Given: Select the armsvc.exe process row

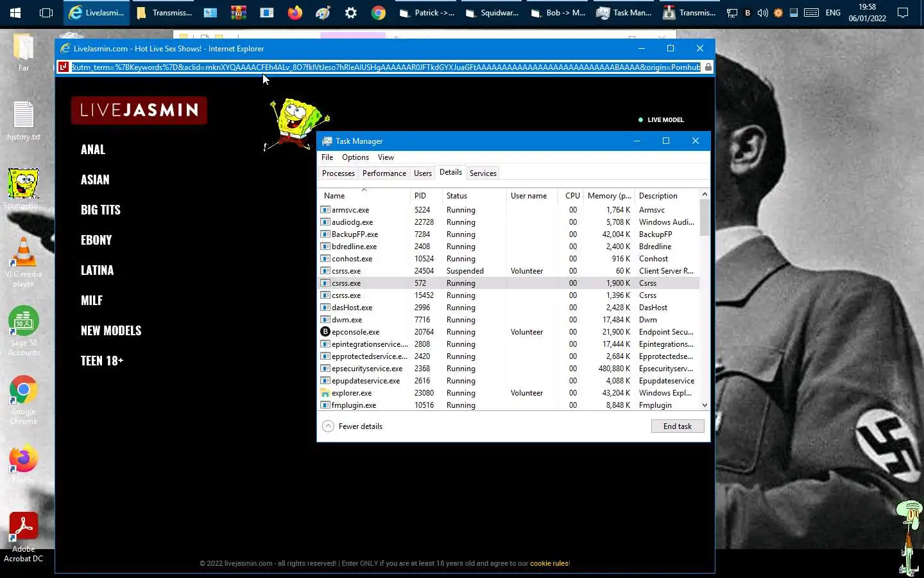Looking at the screenshot, I should pyautogui.click(x=509, y=210).
